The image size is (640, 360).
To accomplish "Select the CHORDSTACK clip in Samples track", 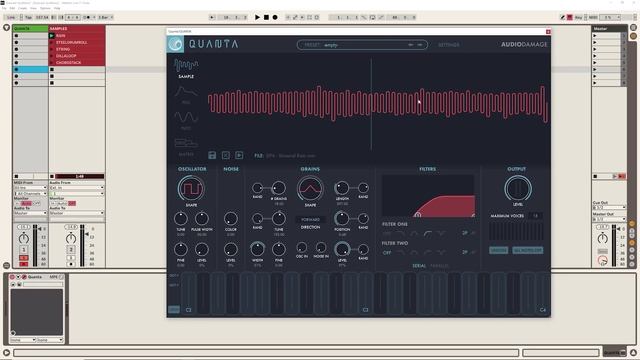I will pyautogui.click(x=77, y=62).
